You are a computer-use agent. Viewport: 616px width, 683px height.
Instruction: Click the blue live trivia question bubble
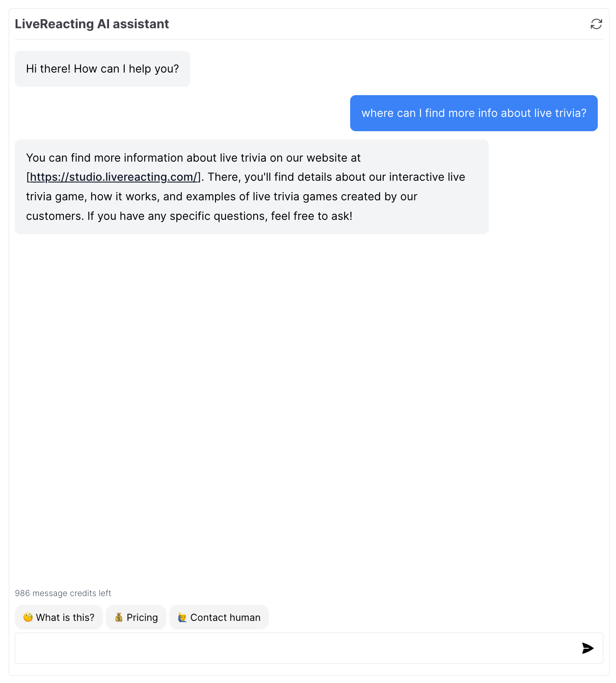click(x=474, y=113)
